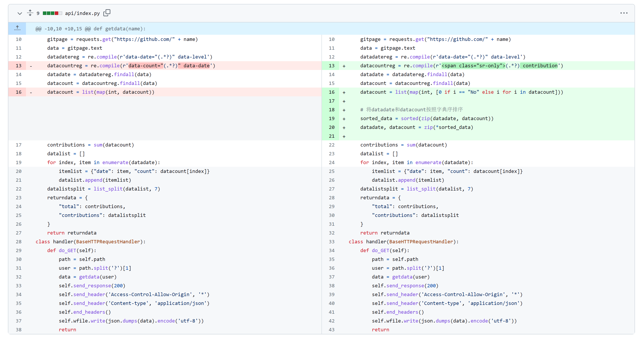The height and width of the screenshot is (341, 644).
Task: Expand hidden lines above the hunk
Action: [17, 29]
